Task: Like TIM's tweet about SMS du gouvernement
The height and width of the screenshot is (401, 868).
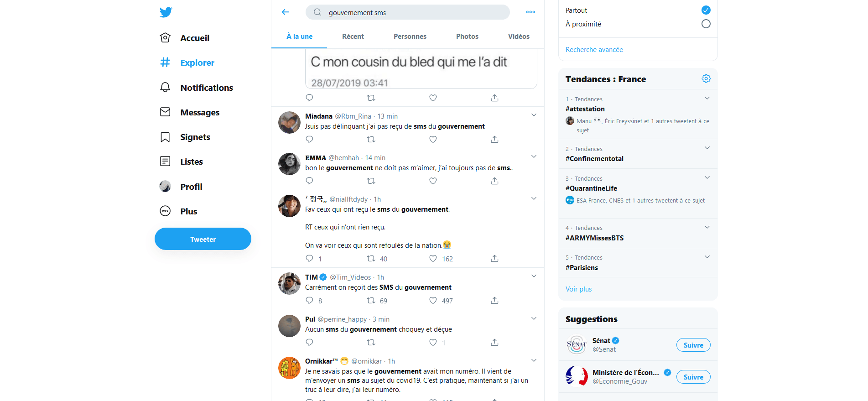Action: [433, 301]
